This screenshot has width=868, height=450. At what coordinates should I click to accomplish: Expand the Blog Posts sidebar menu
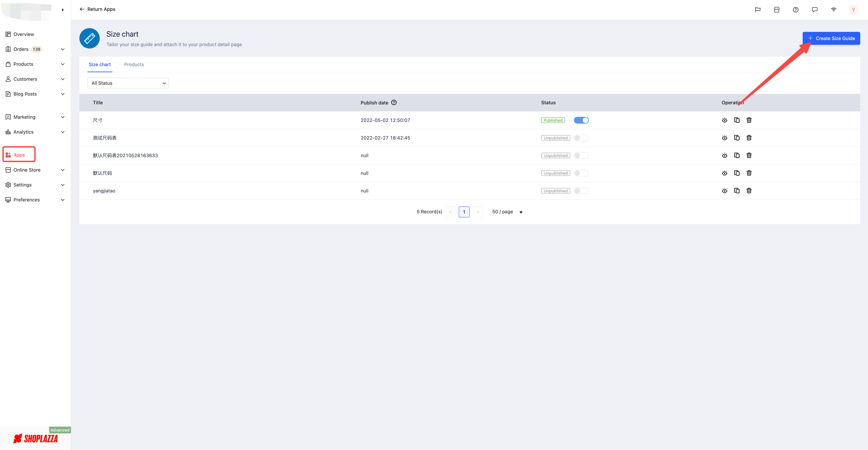tap(62, 94)
